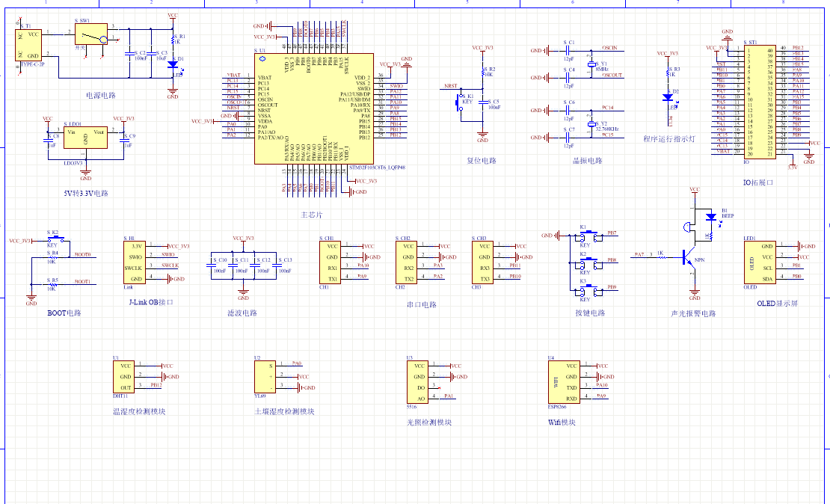The width and height of the screenshot is (830, 504).
Task: Click the "声光报警电路" caption text
Action: pyautogui.click(x=693, y=313)
